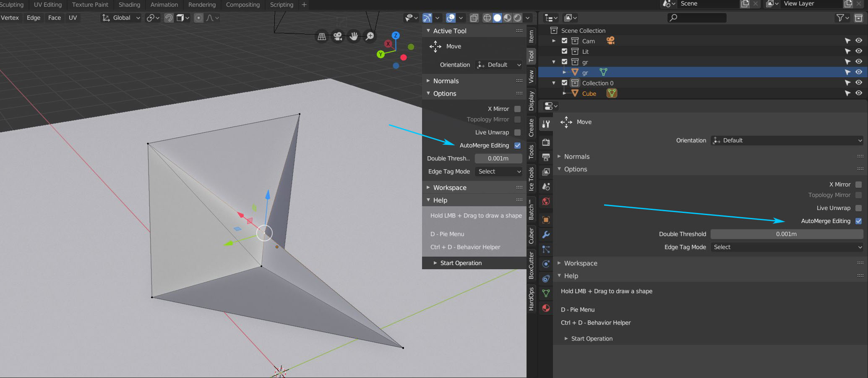Select rendered viewport shading
This screenshot has height=378, width=868.
[x=518, y=18]
